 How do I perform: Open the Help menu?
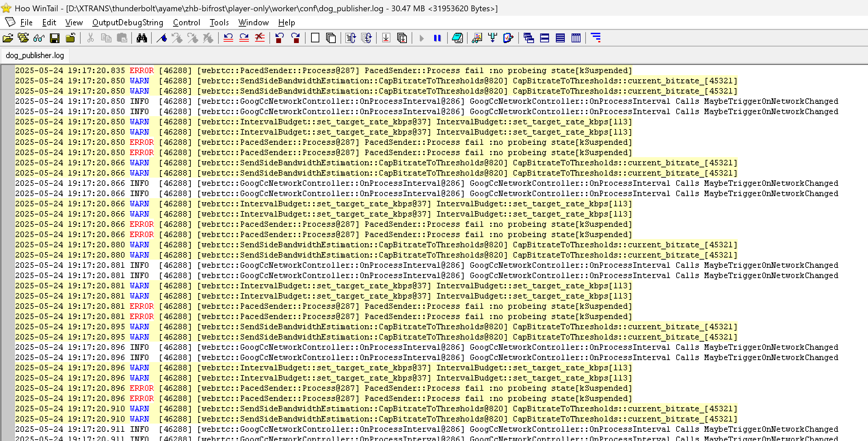pyautogui.click(x=286, y=23)
